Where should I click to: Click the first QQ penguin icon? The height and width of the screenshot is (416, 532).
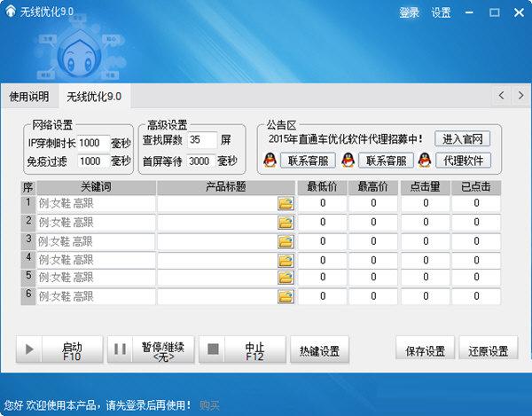[x=270, y=161]
